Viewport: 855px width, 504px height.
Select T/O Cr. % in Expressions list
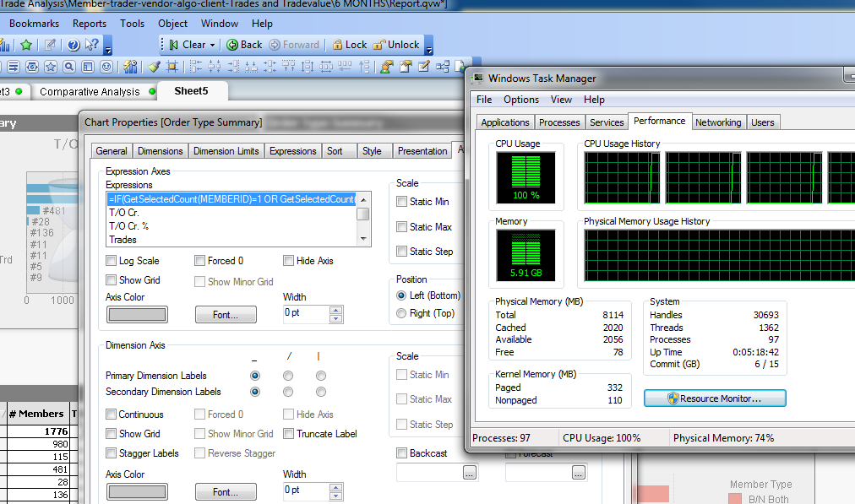coord(128,226)
